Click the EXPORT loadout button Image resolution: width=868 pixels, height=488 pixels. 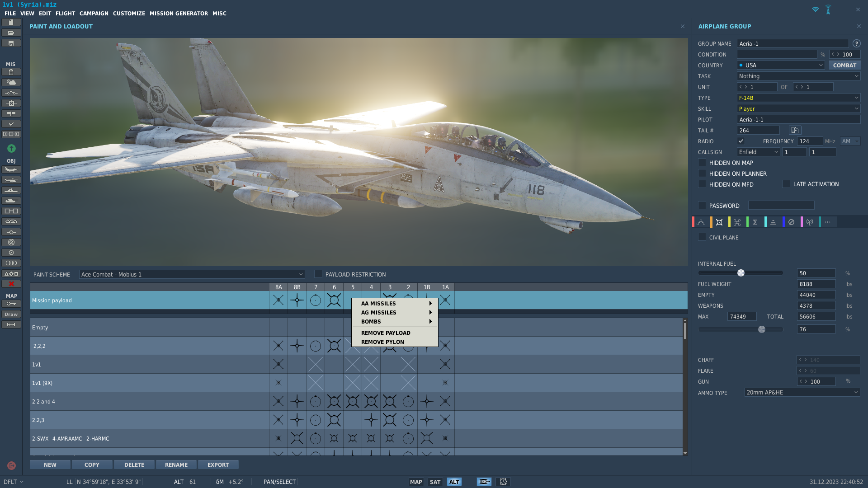pos(218,465)
